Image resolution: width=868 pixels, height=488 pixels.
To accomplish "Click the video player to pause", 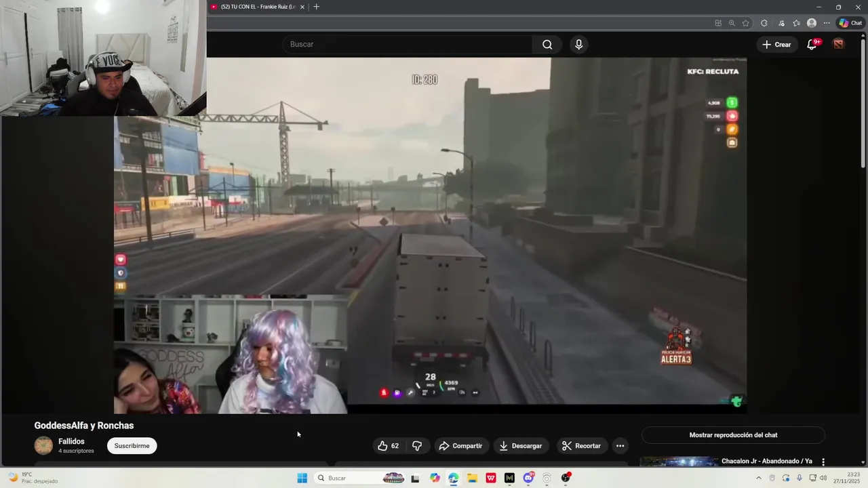I will pos(430,235).
